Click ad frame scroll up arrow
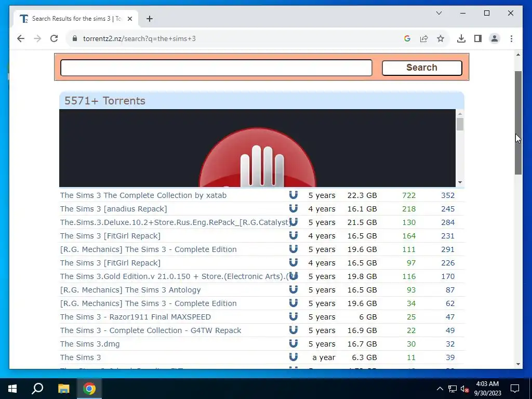 point(460,114)
